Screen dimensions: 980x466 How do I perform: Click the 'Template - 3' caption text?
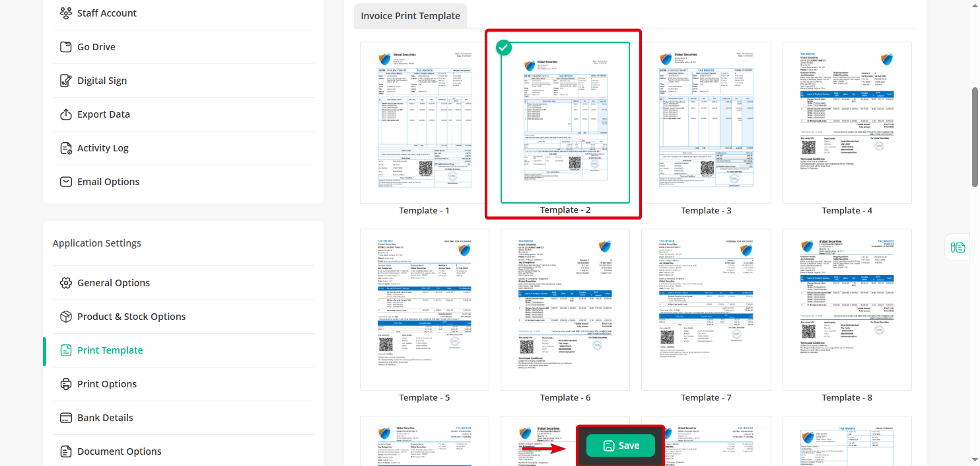pos(706,210)
